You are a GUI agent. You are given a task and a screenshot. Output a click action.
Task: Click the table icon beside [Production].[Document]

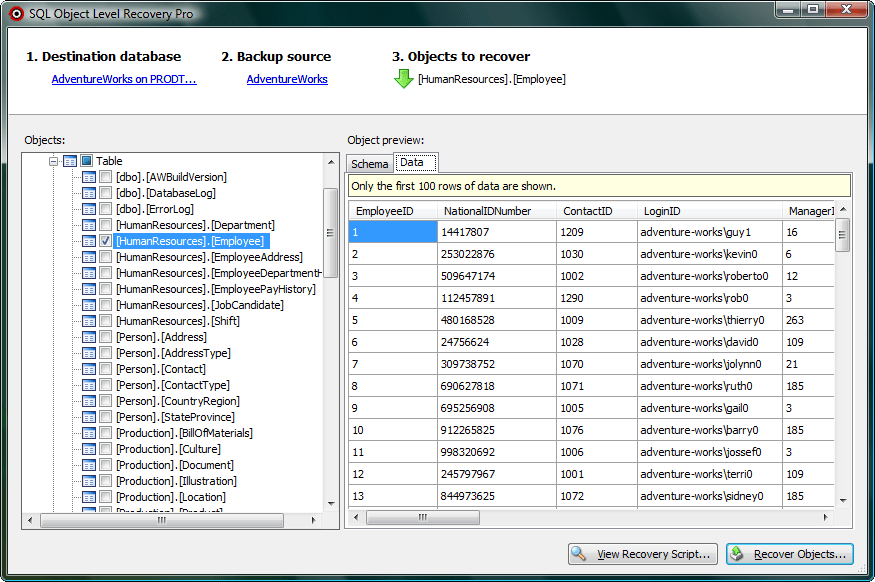point(89,465)
